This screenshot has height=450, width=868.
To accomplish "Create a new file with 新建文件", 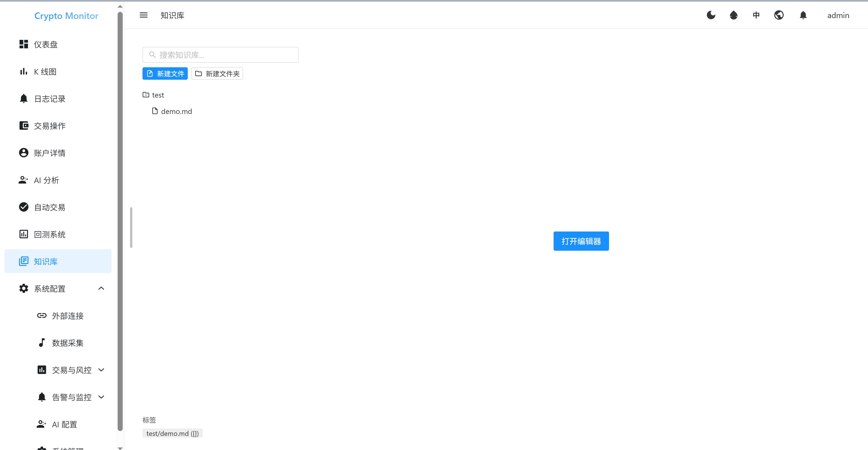I will 165,74.
